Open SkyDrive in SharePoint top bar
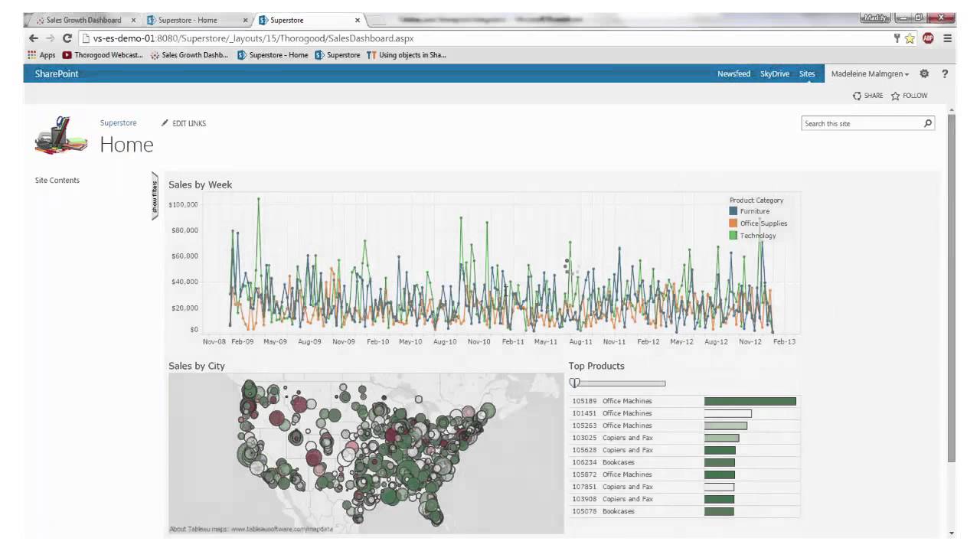Image resolution: width=980 pixels, height=551 pixels. point(774,74)
